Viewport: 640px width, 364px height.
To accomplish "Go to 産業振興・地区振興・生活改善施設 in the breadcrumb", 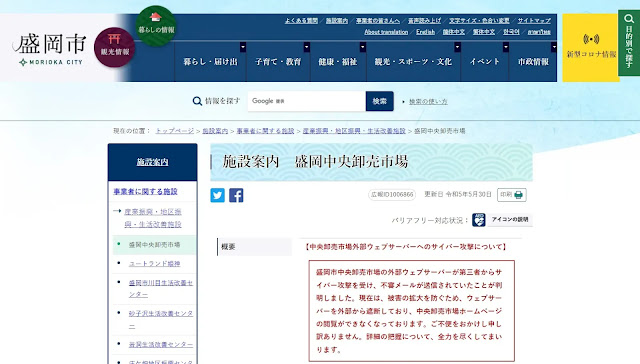I will click(354, 131).
